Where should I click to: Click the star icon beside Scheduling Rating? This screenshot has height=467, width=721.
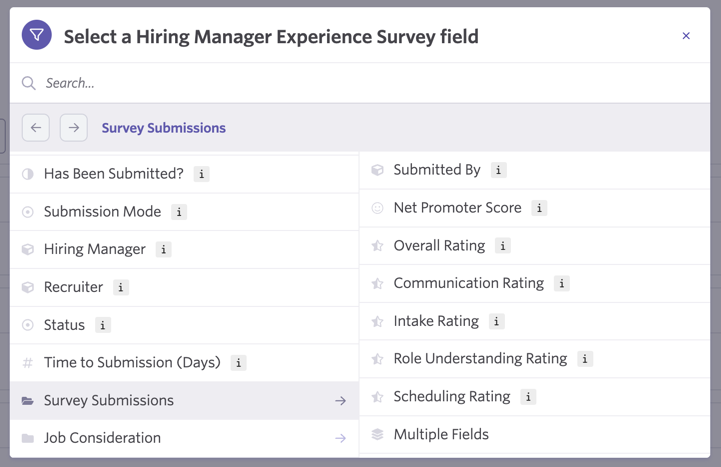[x=377, y=397]
